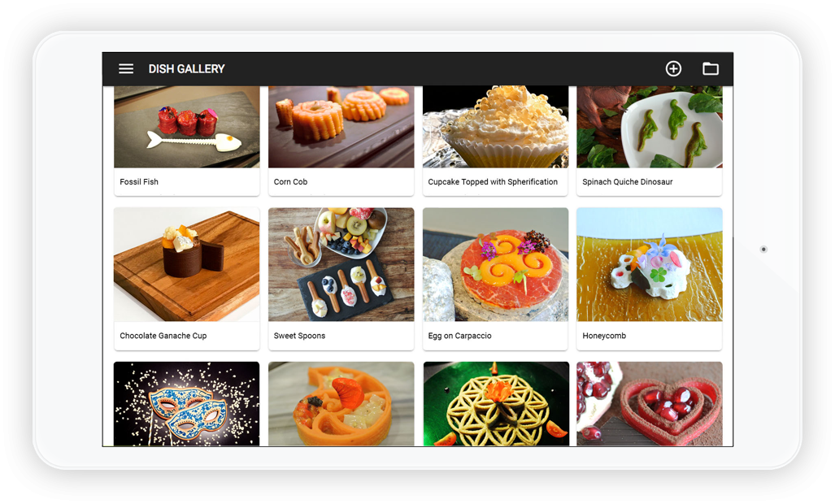Screen dimensions: 835x504
Task: Click the add dish plus icon
Action: pos(673,68)
